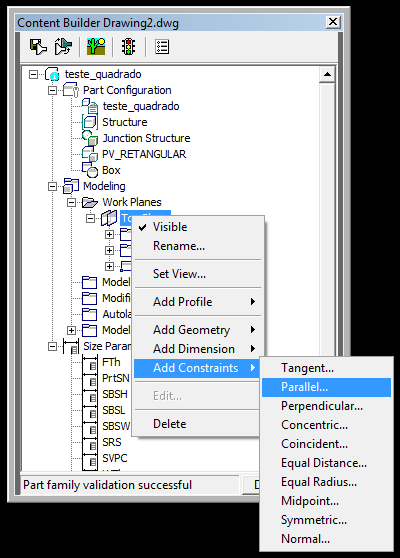Click the Save Part Family toolbar icon

(x=38, y=47)
